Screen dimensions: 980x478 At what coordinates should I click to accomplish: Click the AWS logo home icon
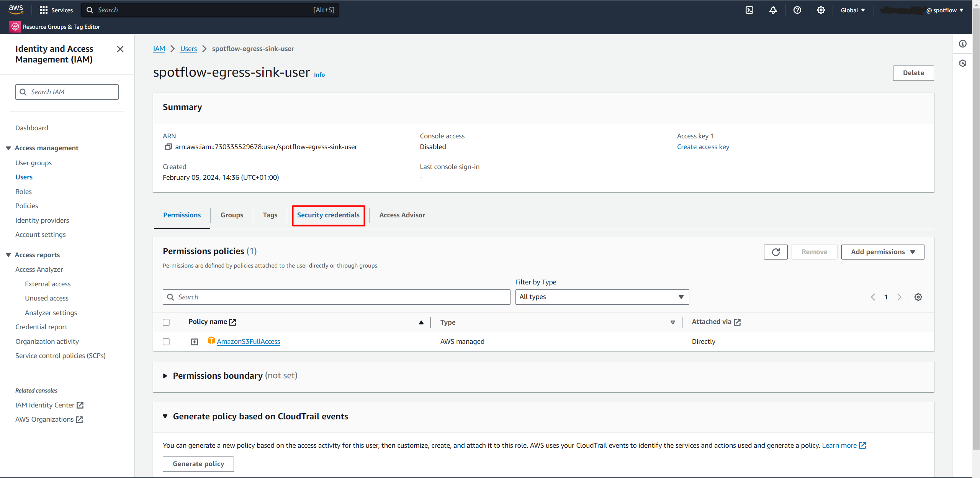point(16,10)
